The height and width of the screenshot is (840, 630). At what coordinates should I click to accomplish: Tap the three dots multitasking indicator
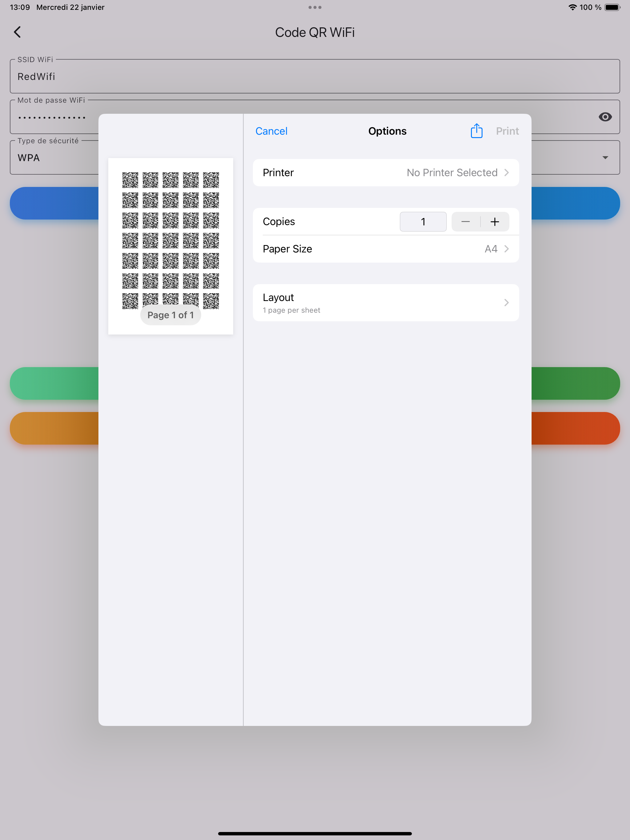315,7
